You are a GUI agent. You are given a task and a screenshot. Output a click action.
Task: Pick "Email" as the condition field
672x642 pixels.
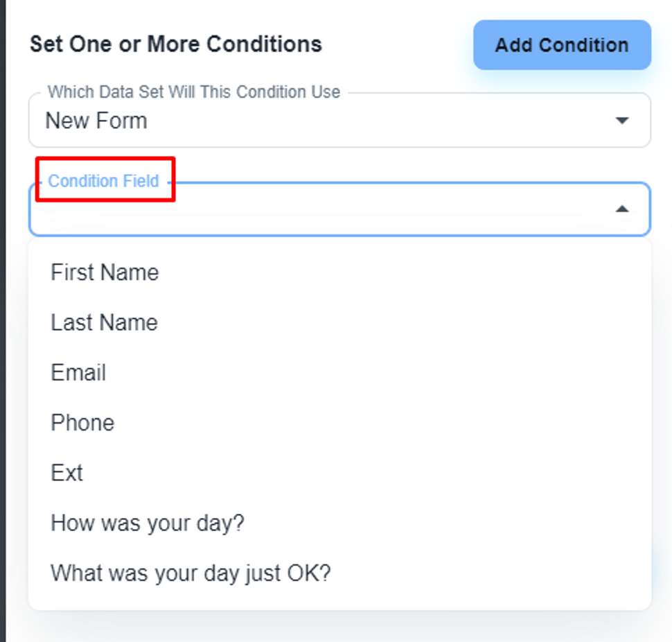[x=78, y=372]
